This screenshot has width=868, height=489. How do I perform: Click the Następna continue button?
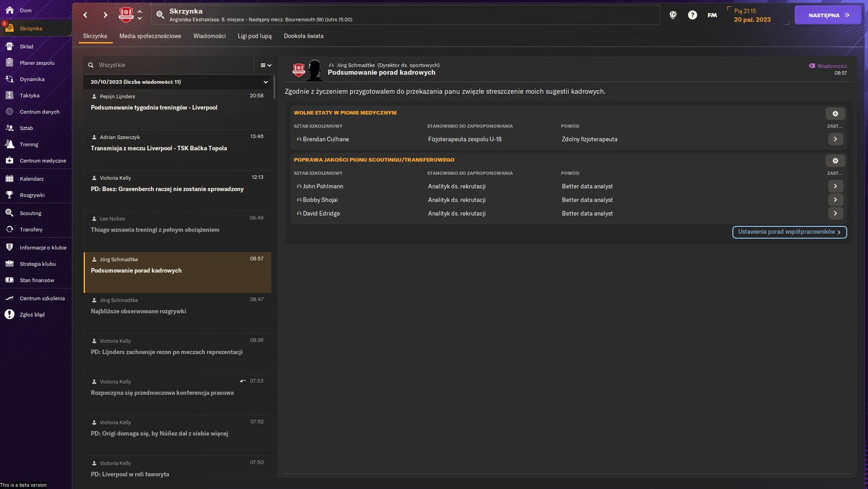[x=828, y=15]
